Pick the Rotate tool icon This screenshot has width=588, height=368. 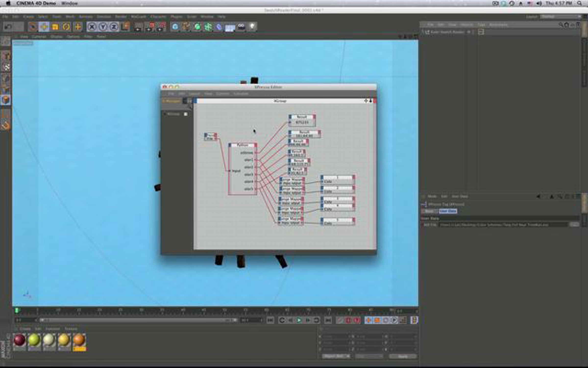coord(66,27)
